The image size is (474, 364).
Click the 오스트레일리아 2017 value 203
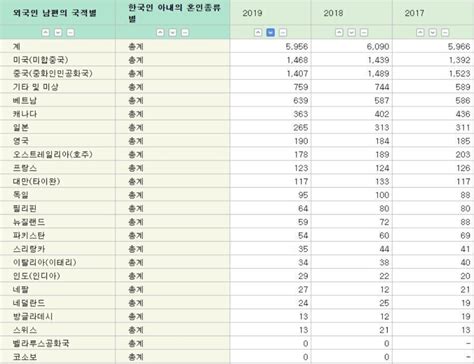pos(463,154)
